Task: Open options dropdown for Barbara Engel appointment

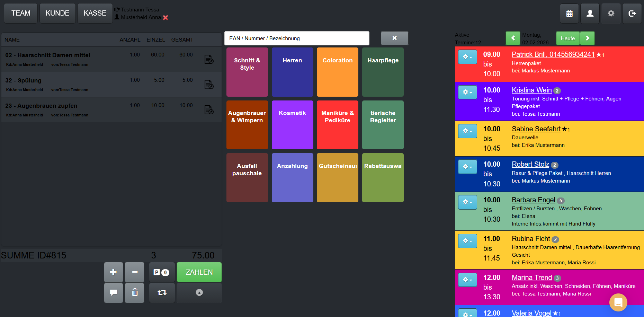Action: (467, 202)
